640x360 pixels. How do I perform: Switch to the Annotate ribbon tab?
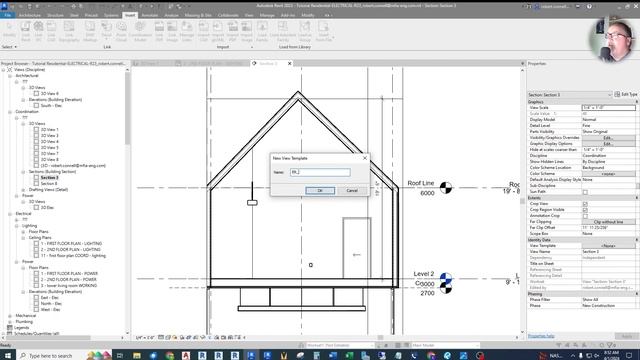pos(150,15)
